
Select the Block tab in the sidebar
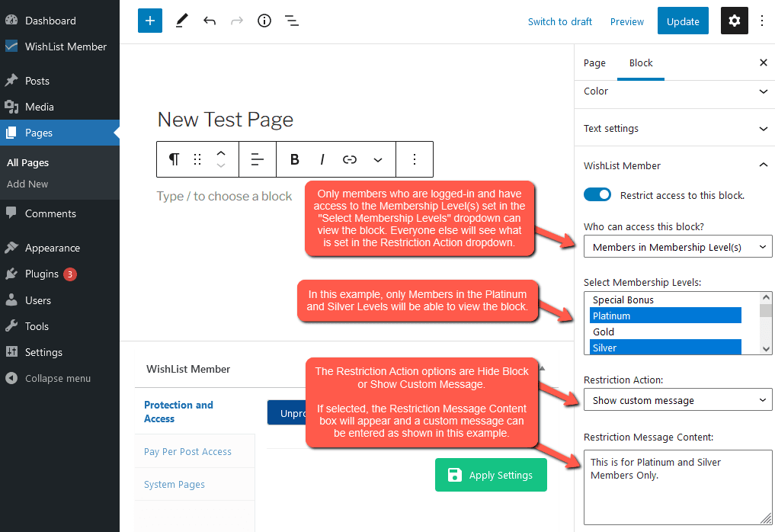pyautogui.click(x=641, y=62)
